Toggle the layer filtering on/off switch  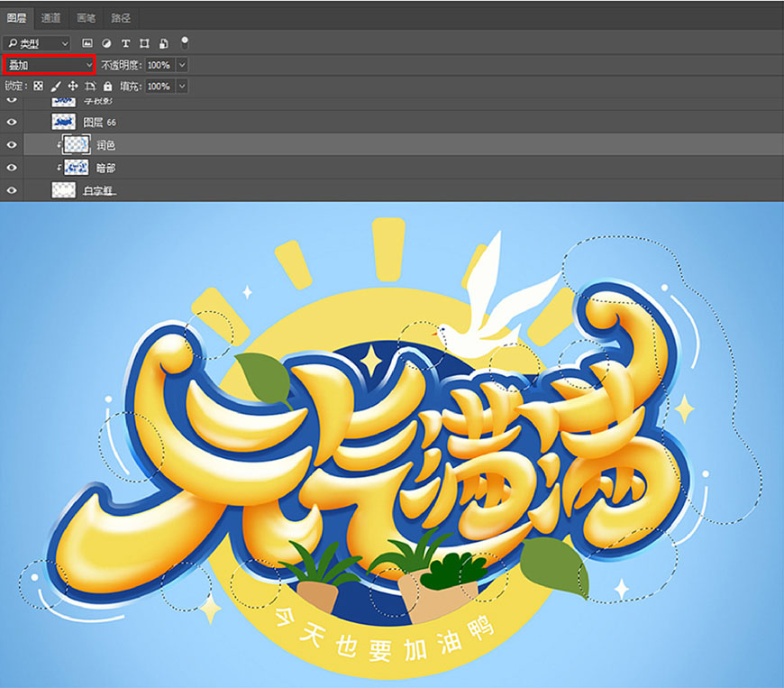coord(185,42)
